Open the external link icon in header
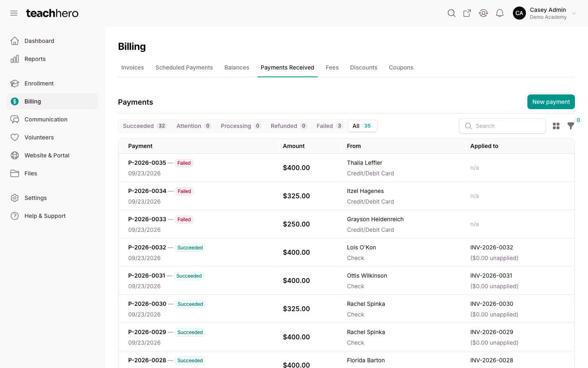 pos(467,13)
